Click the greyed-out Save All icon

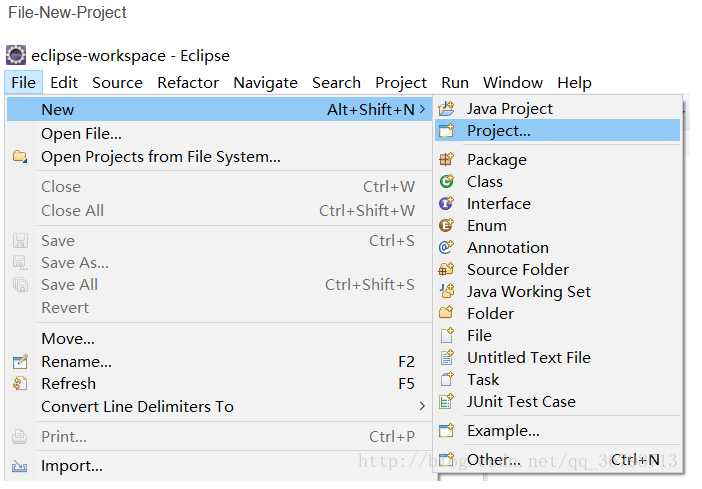pos(20,284)
